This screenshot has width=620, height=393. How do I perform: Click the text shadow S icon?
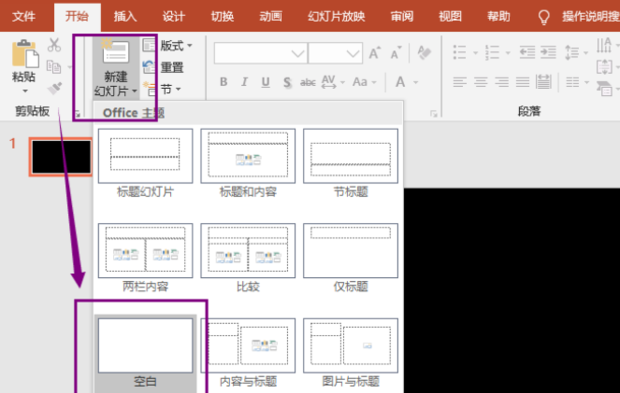point(287,82)
